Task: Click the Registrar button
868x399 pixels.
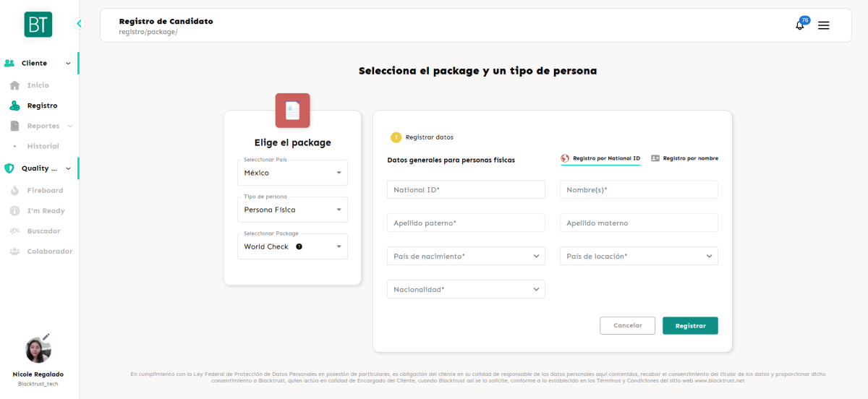Action: [690, 325]
